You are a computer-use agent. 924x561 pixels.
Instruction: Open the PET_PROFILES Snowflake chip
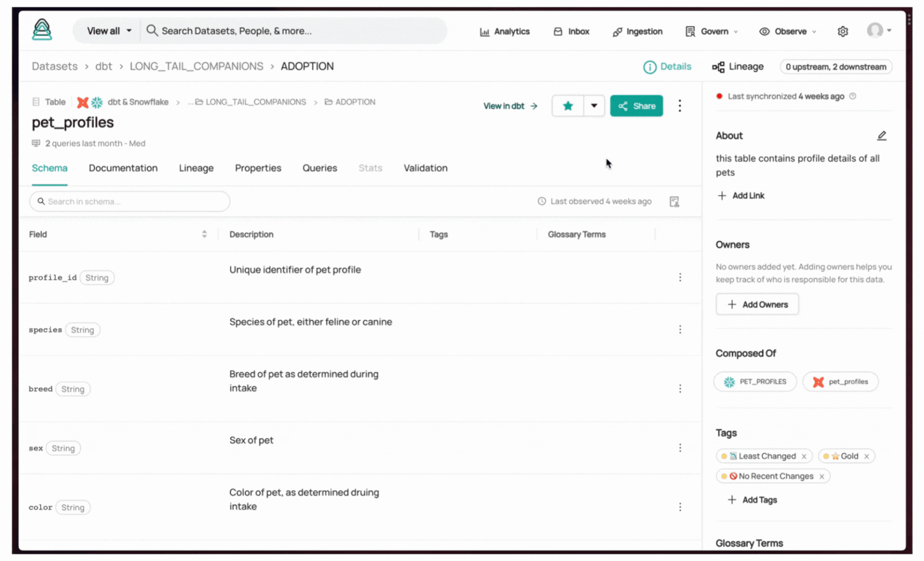pyautogui.click(x=754, y=381)
